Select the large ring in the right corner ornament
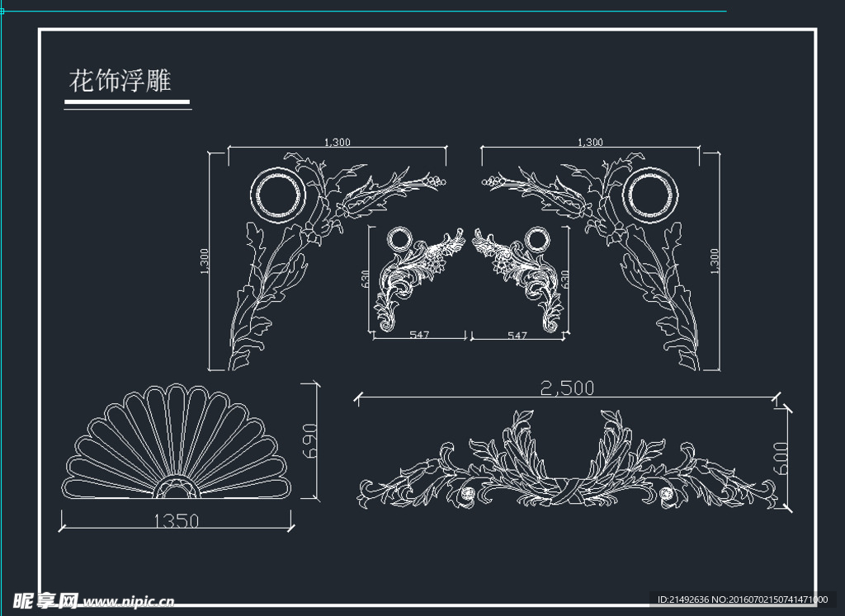 click(650, 195)
